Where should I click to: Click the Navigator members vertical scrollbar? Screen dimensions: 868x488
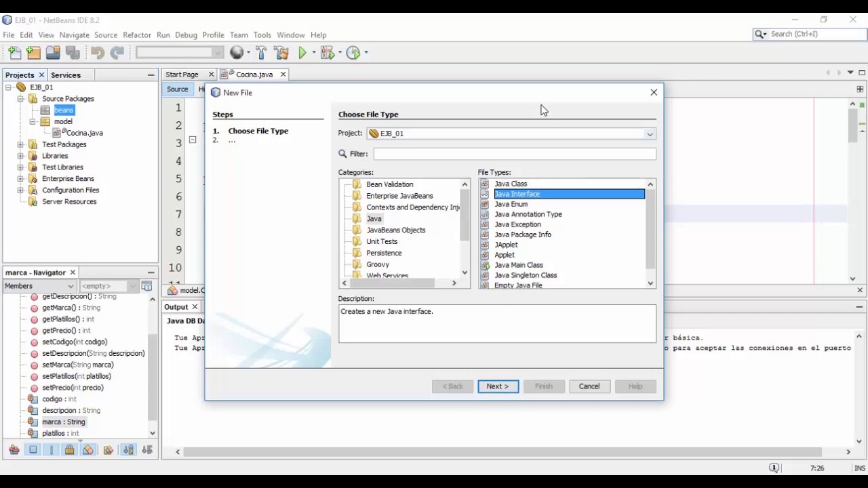pos(153,366)
